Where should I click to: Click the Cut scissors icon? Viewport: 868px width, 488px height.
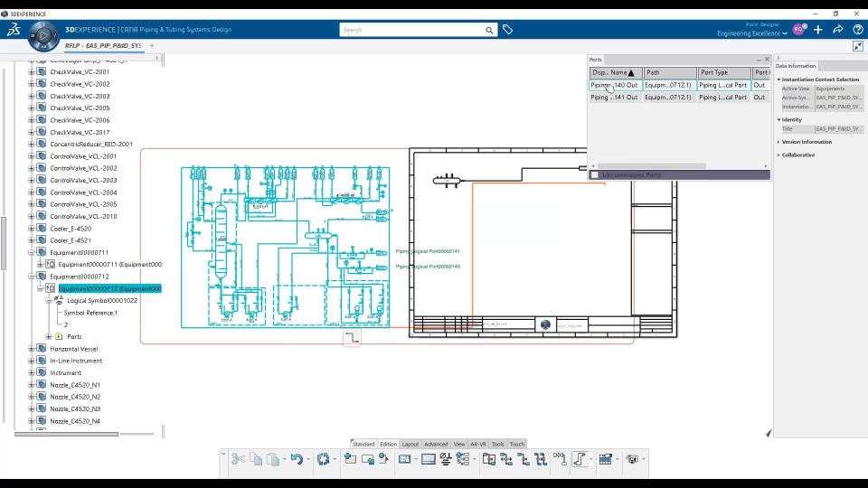[238, 459]
